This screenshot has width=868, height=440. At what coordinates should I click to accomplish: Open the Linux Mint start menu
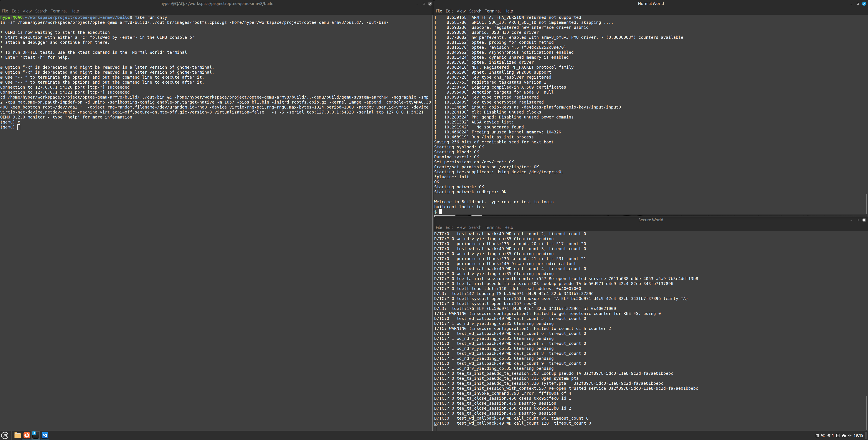[5, 435]
